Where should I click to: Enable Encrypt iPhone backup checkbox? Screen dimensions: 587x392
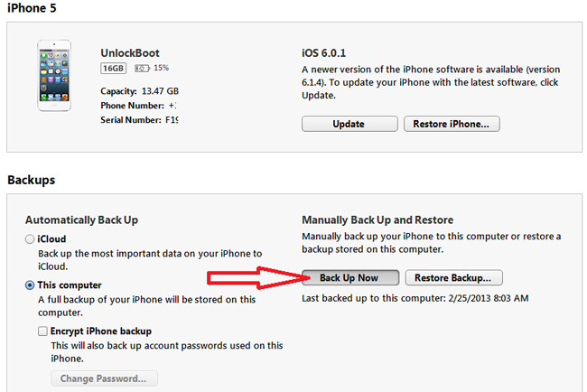(x=42, y=331)
